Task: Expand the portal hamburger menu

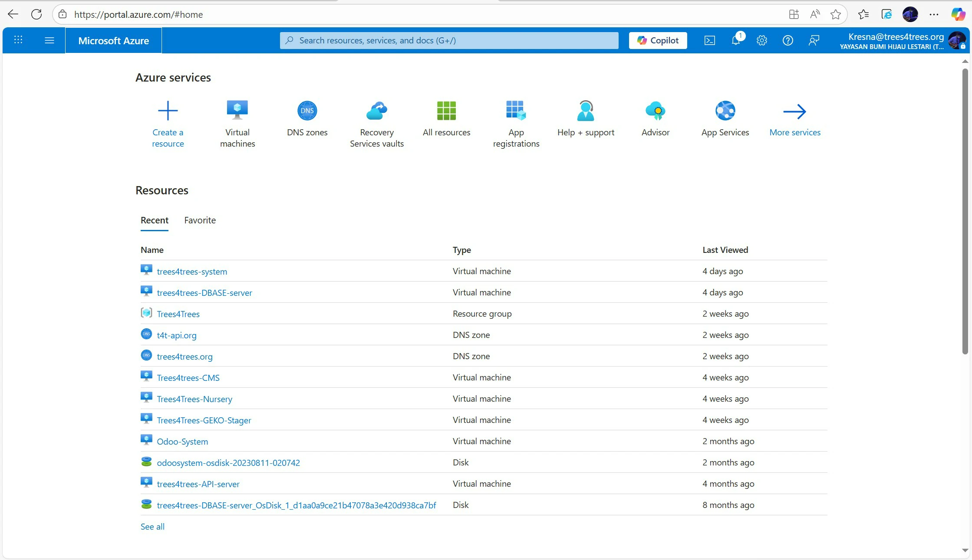Action: coord(49,40)
